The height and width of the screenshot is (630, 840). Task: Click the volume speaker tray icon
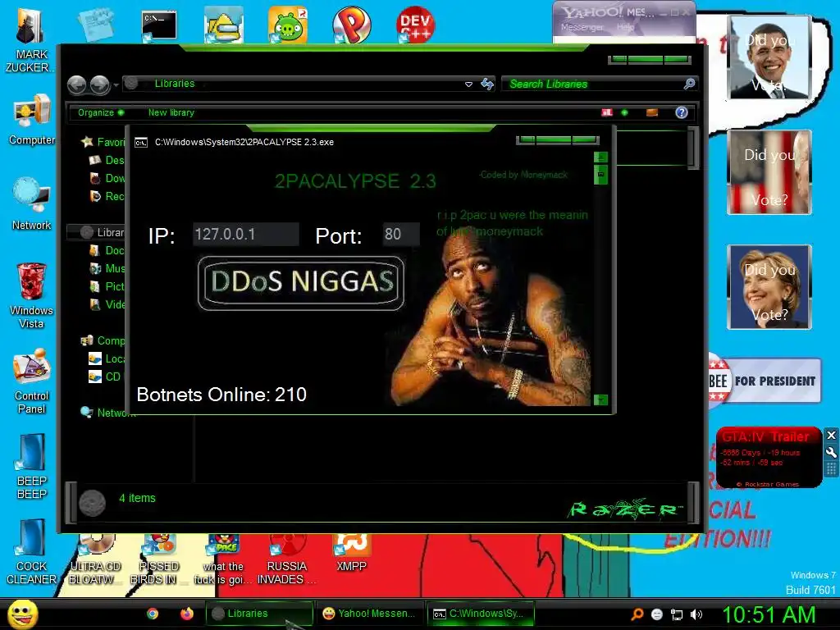tap(696, 614)
